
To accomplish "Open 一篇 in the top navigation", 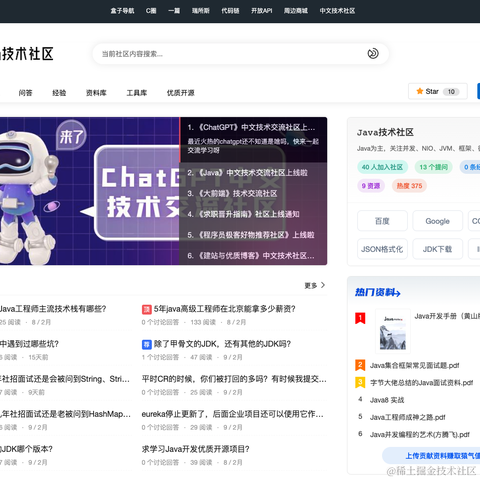I will [x=174, y=11].
